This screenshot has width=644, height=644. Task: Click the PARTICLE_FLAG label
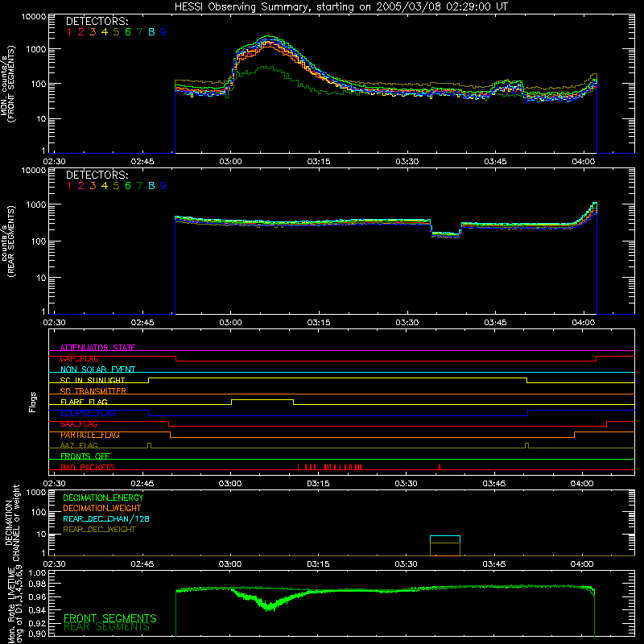click(x=90, y=435)
